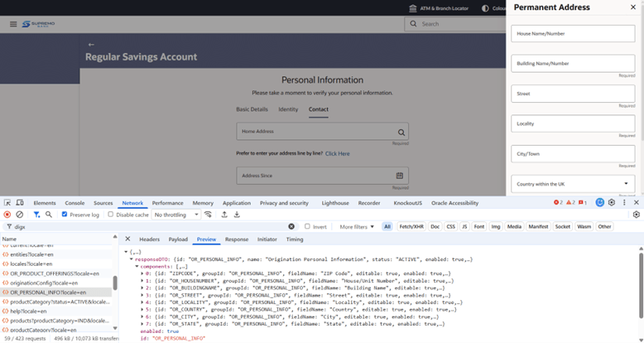Screen dimensions: 644x343
Task: Open DevTools three-dot more menu
Action: 624,203
